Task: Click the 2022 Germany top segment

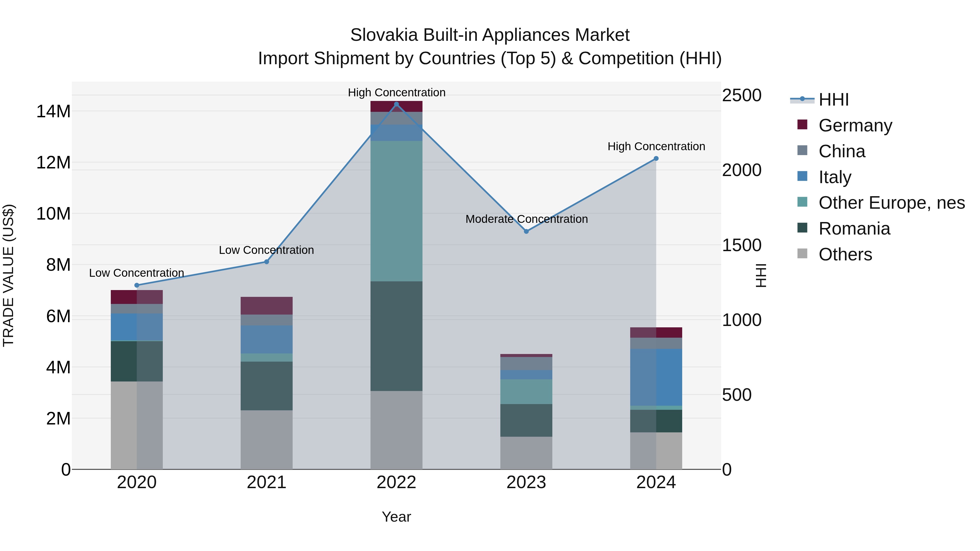Action: 396,106
